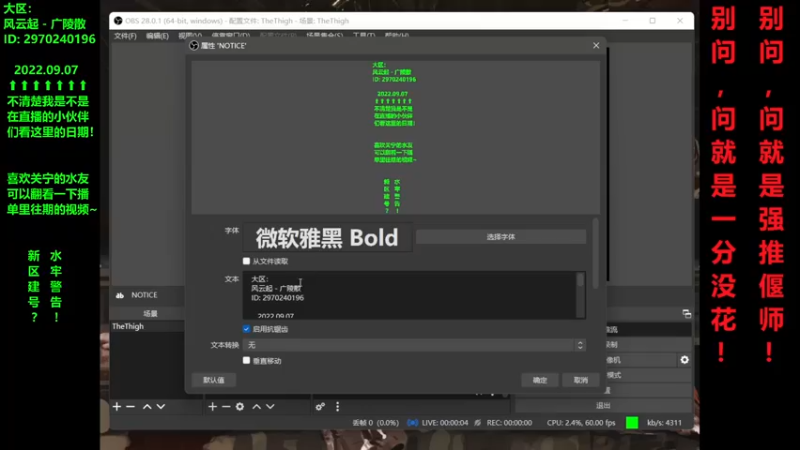Click the NOTICE source label
Viewport: 800px width, 450px height.
pyautogui.click(x=144, y=295)
